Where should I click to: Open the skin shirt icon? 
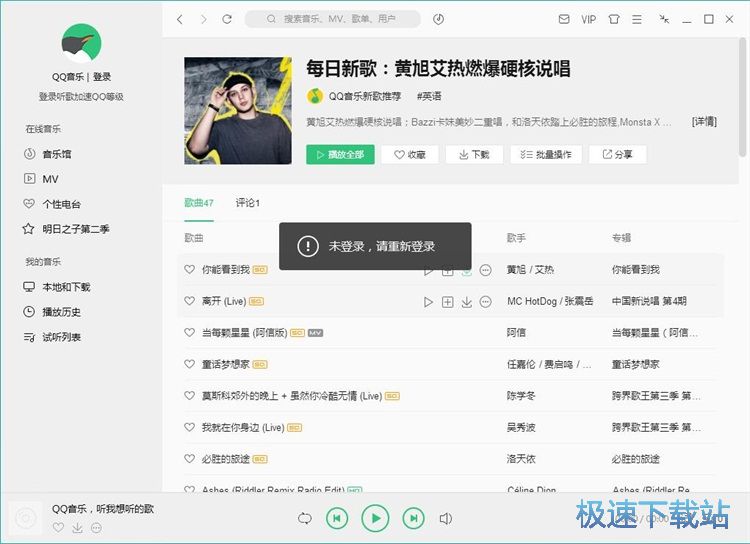pyautogui.click(x=614, y=19)
